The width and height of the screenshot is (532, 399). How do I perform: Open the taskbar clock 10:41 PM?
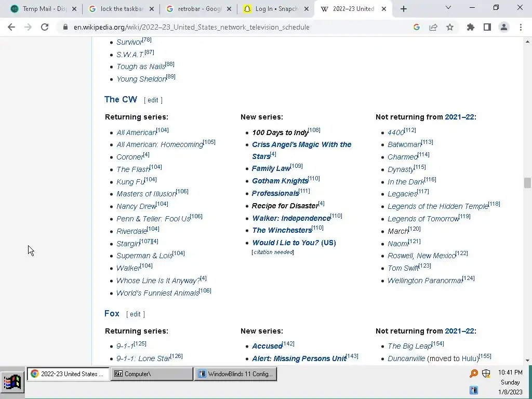pyautogui.click(x=510, y=372)
